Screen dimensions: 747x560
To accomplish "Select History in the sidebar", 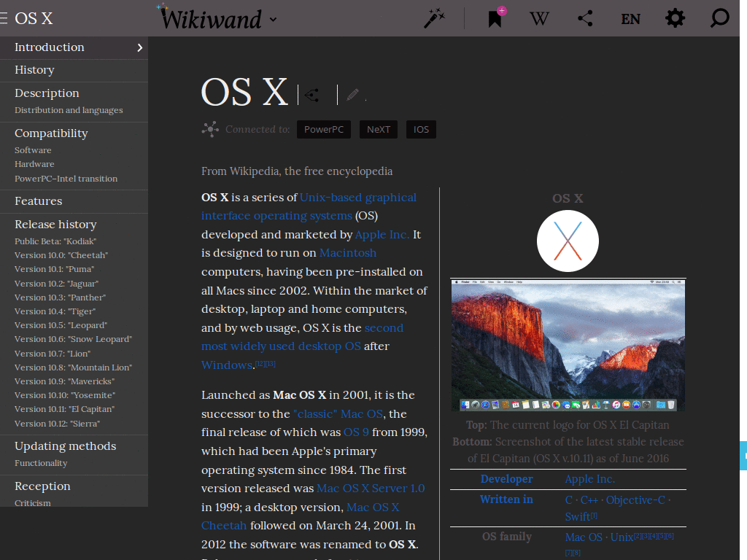I will click(34, 70).
